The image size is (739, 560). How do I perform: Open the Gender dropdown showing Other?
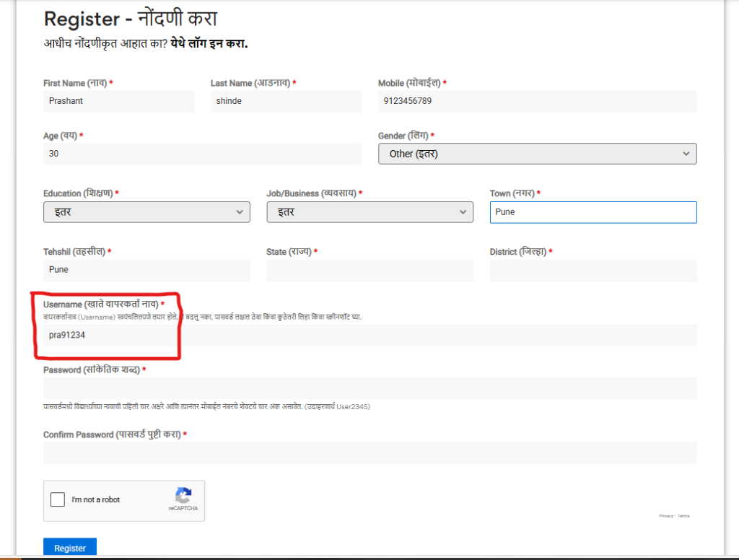[x=537, y=154]
